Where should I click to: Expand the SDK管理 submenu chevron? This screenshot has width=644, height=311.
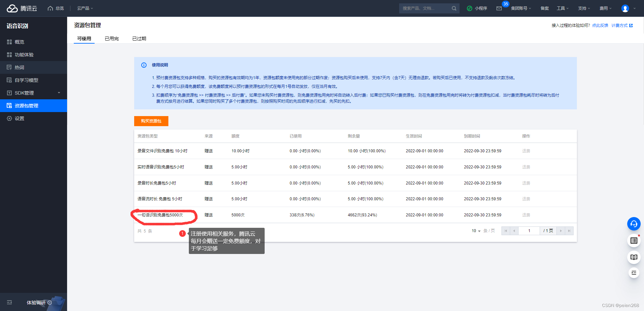pos(59,93)
